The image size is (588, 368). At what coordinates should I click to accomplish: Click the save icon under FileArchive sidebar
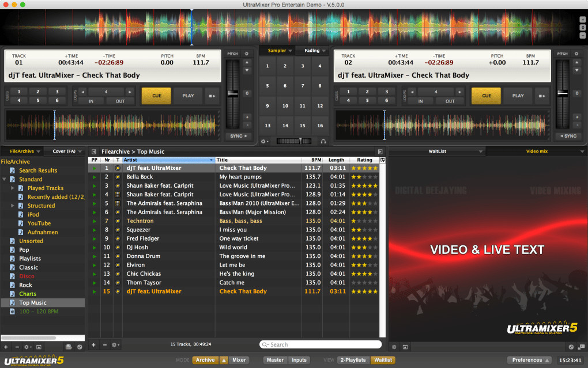point(68,347)
